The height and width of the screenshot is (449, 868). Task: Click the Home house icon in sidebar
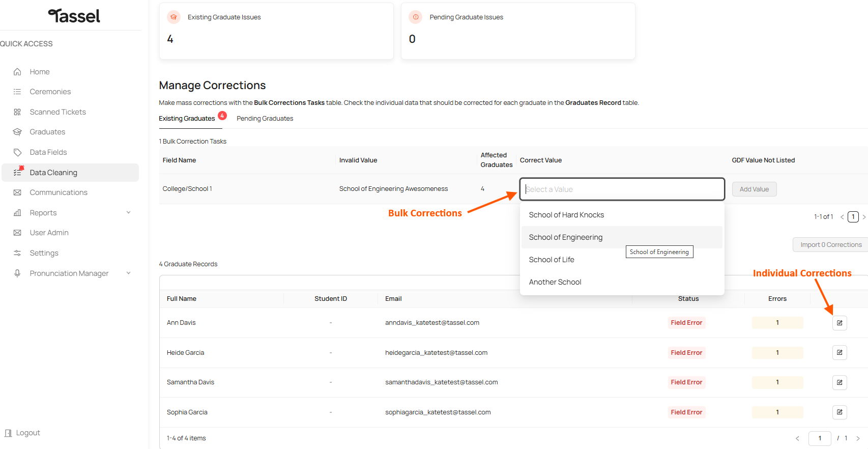coord(17,72)
